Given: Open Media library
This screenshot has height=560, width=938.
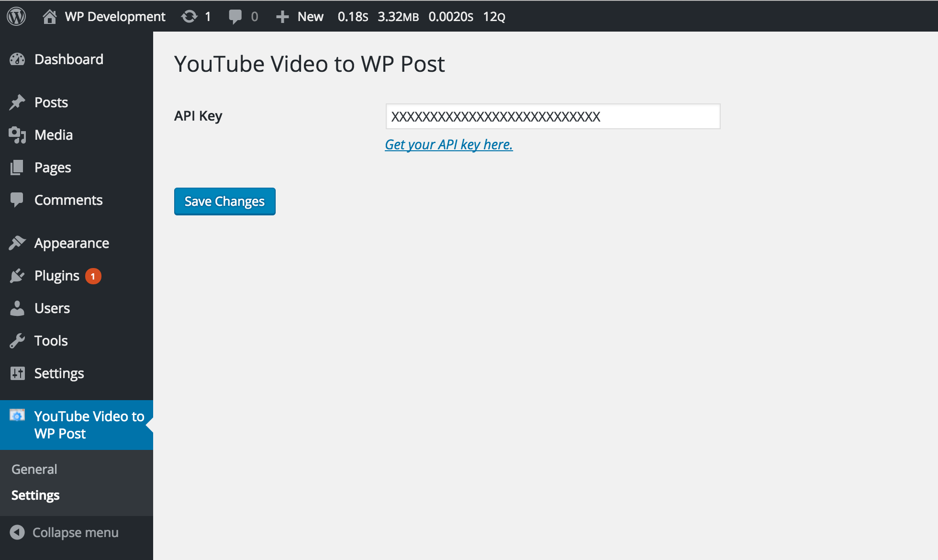Looking at the screenshot, I should pyautogui.click(x=52, y=134).
